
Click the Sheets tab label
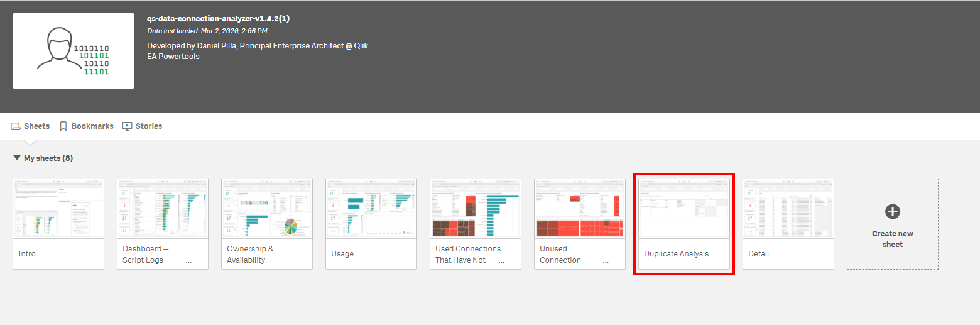point(36,126)
